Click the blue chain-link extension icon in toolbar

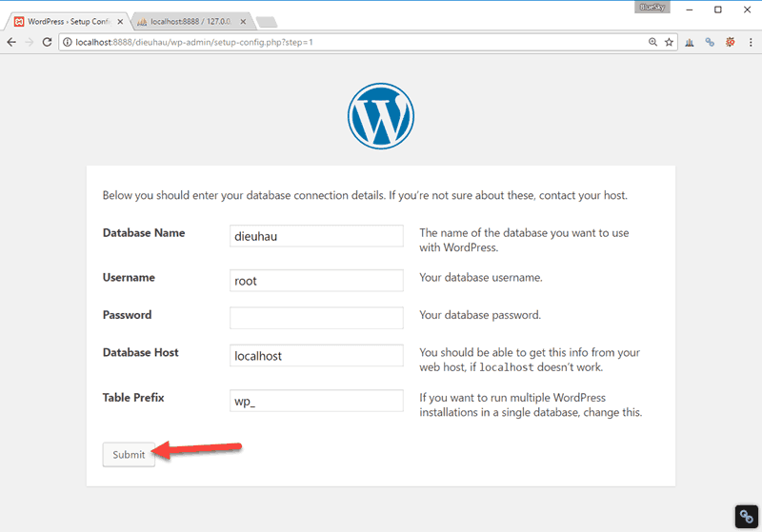(710, 43)
